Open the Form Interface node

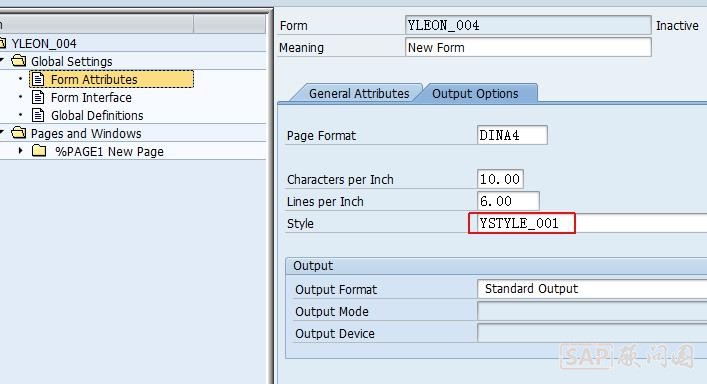pyautogui.click(x=91, y=97)
